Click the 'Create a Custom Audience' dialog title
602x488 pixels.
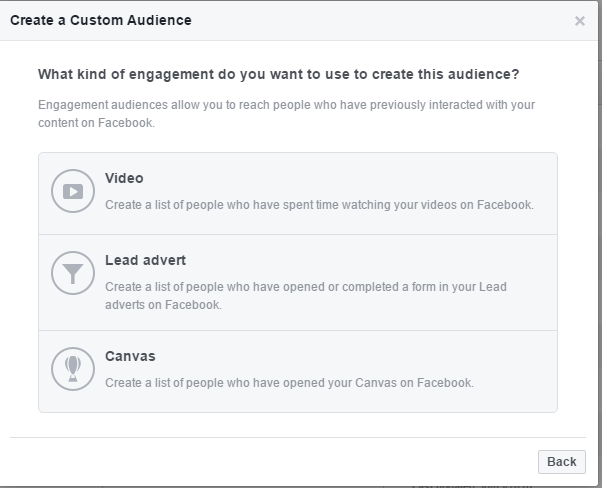[100, 20]
